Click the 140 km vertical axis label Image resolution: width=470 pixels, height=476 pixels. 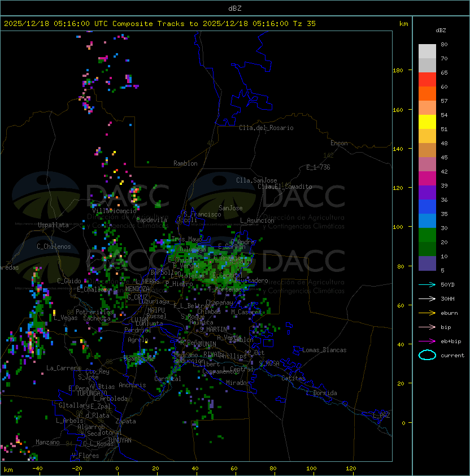tap(398, 149)
